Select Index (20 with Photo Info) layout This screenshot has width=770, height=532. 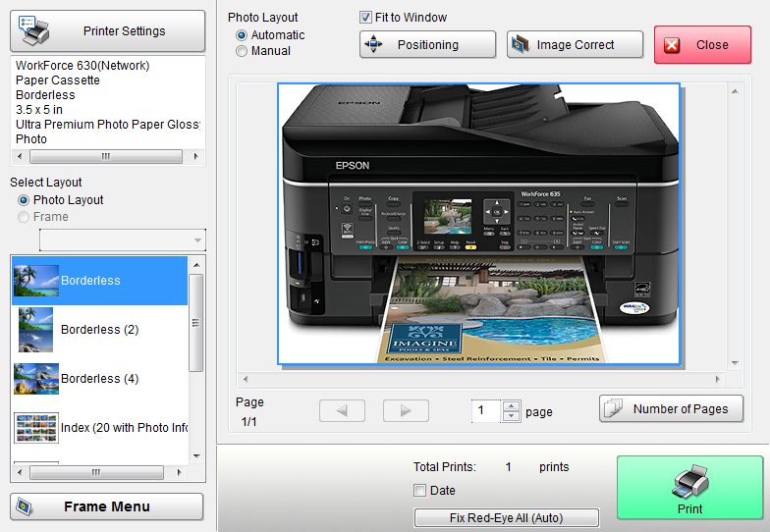(x=100, y=428)
